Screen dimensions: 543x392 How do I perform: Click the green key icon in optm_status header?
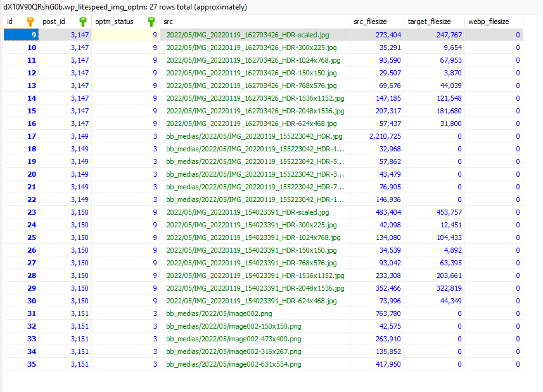click(151, 22)
